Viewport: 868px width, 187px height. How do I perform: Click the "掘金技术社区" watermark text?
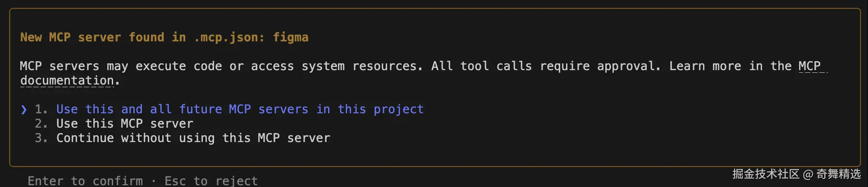pyautogui.click(x=766, y=174)
